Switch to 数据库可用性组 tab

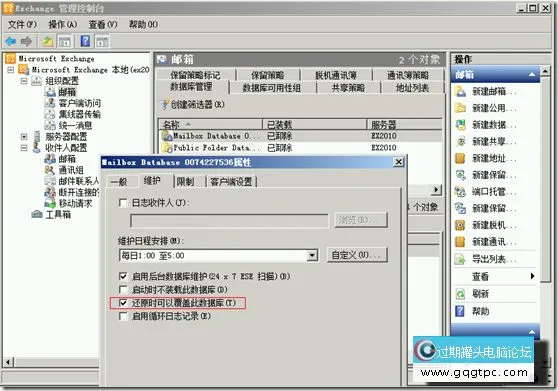tap(272, 88)
